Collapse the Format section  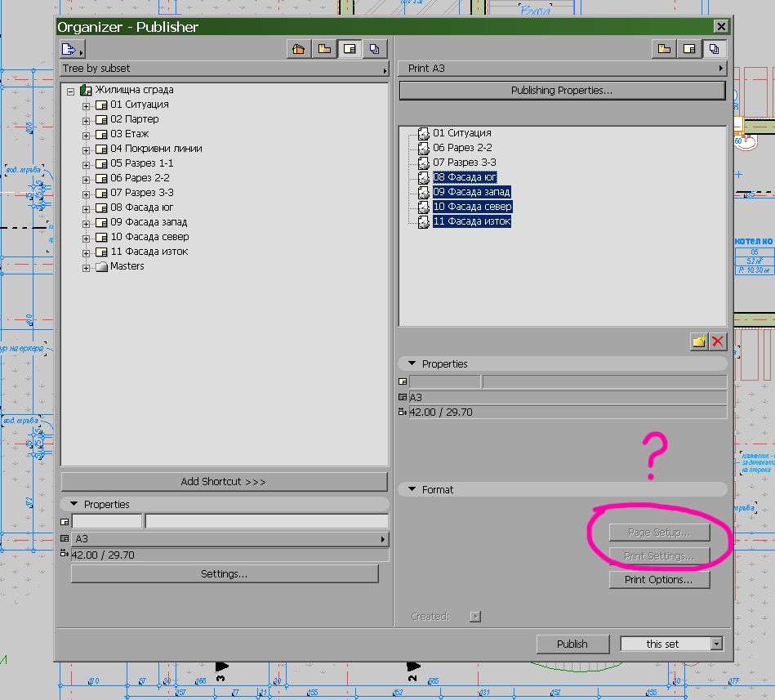click(412, 489)
